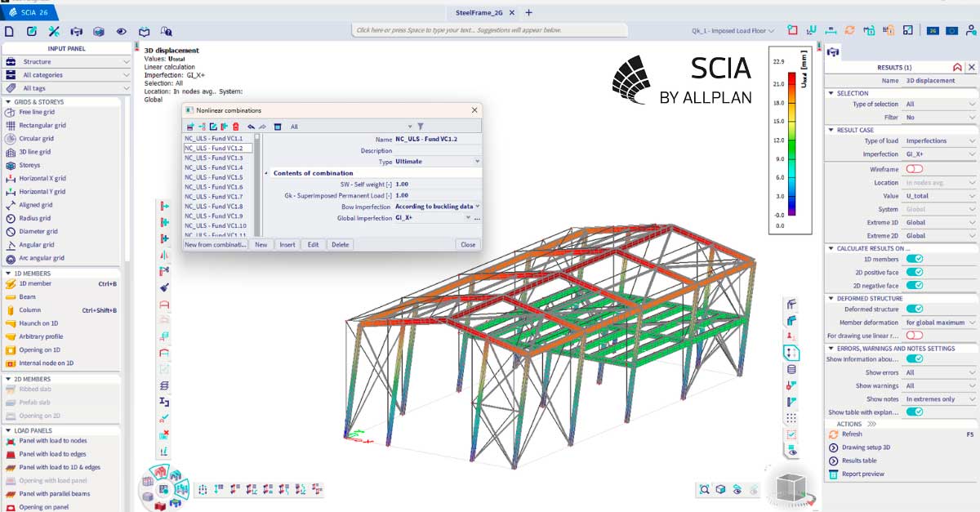Click the eye view icon in the top toolbar

(122, 31)
